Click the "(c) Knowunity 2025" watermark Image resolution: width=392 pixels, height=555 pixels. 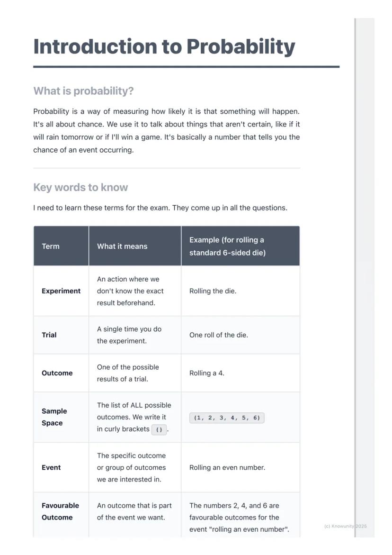(345, 526)
